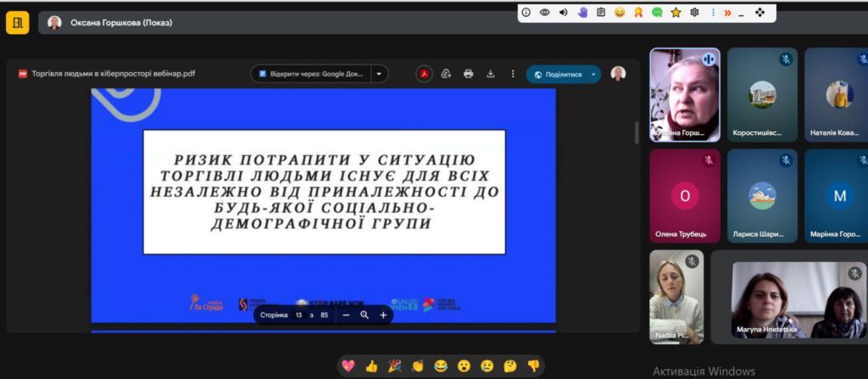The height and width of the screenshot is (379, 868).
Task: Click the purple raise hand icon
Action: (x=583, y=13)
